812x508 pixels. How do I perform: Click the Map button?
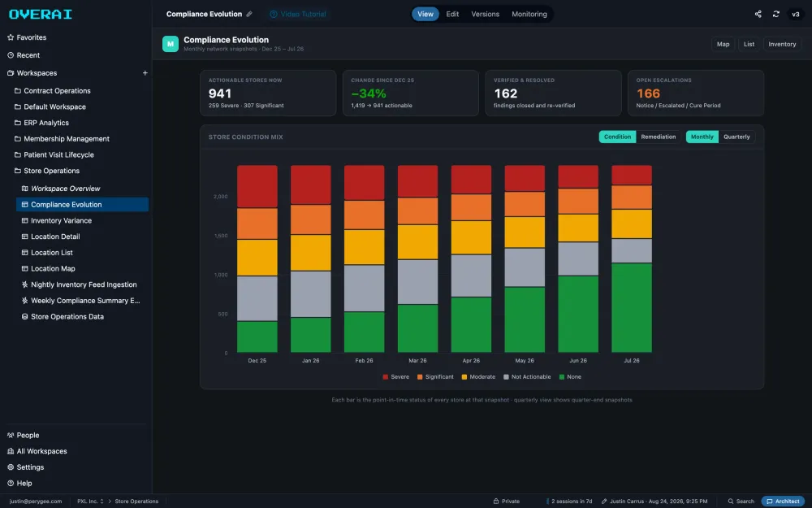[723, 44]
